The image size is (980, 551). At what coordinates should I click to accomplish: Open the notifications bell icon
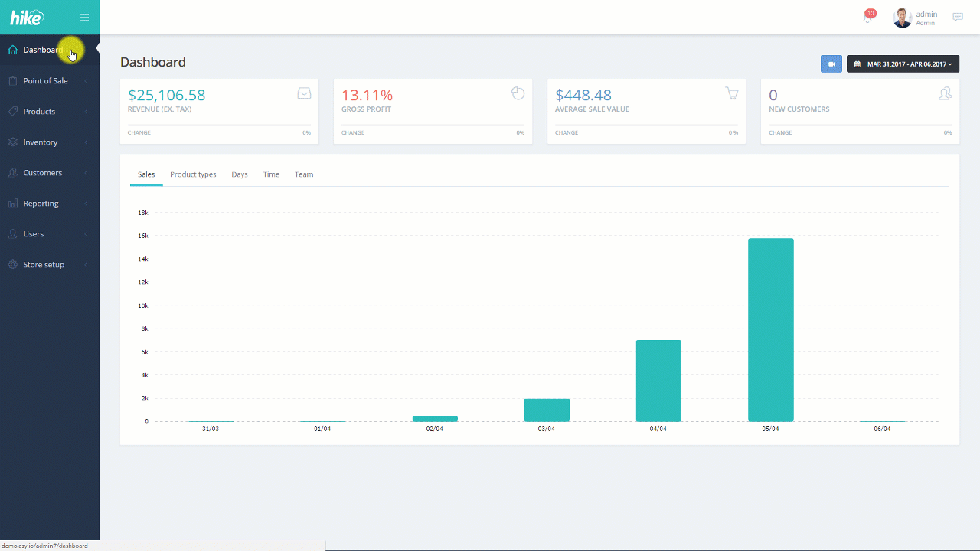pyautogui.click(x=868, y=17)
